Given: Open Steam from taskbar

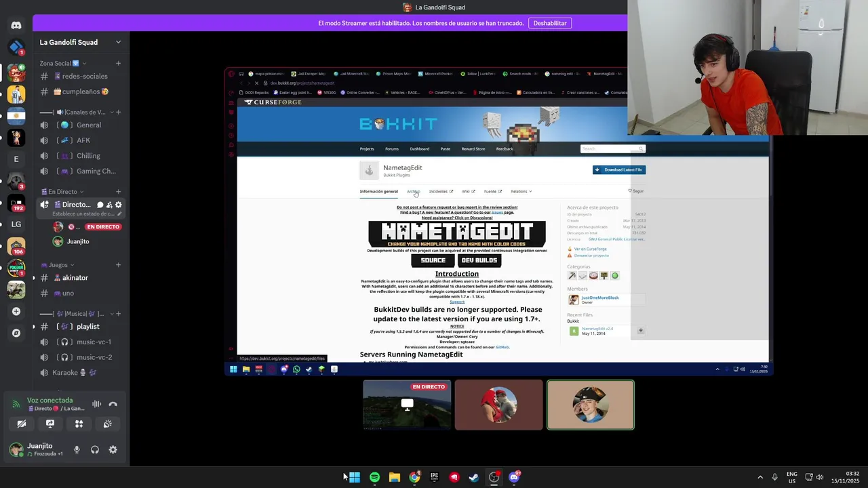Looking at the screenshot, I should tap(474, 477).
